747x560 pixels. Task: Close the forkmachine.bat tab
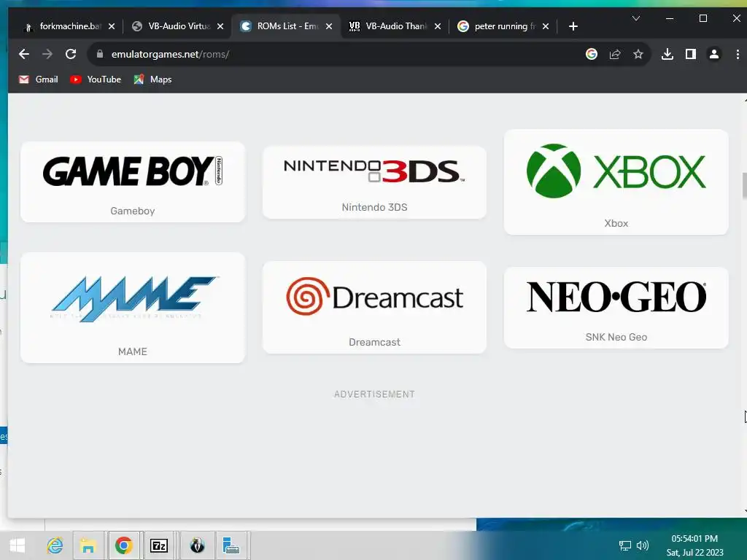pos(112,26)
